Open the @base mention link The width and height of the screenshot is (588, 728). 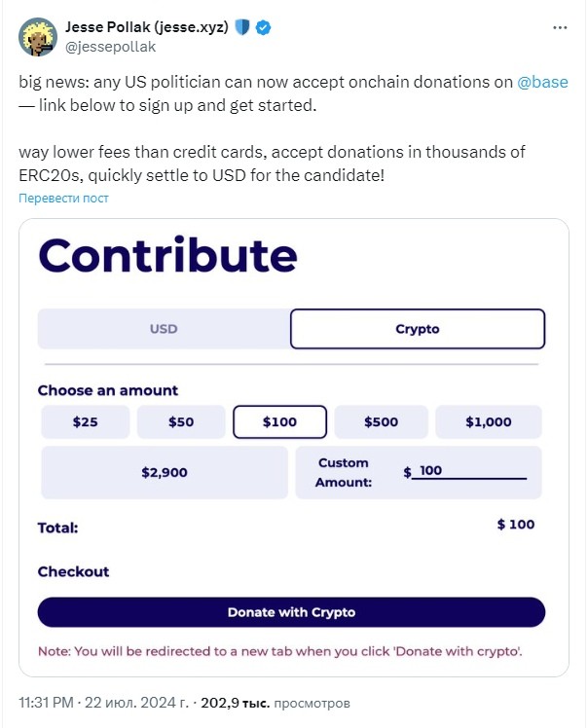[542, 82]
